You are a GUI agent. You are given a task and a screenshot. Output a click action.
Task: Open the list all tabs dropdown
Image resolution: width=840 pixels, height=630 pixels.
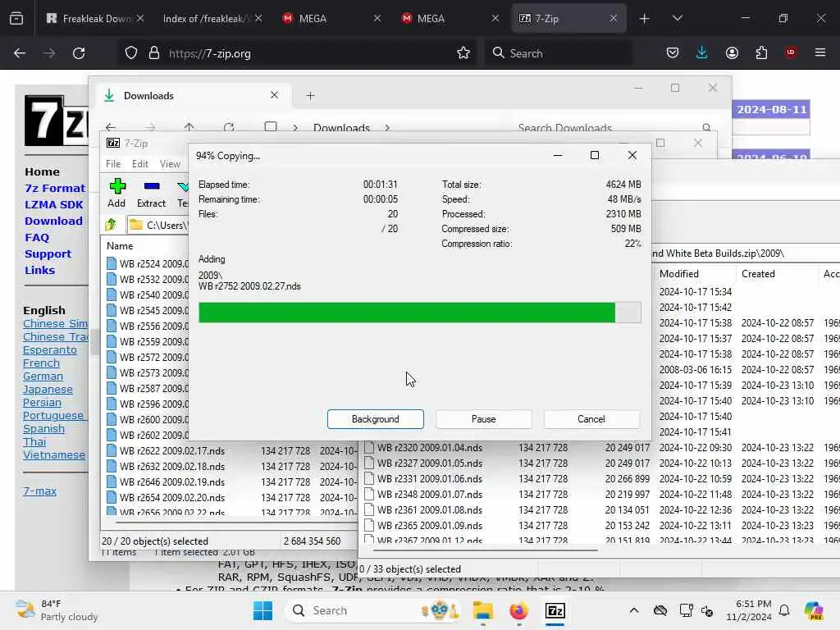677,19
